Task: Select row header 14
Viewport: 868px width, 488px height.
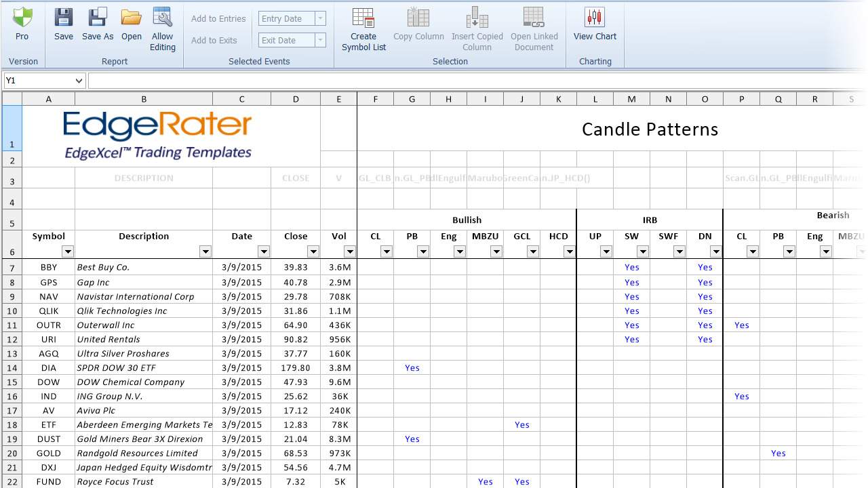Action: coord(12,368)
